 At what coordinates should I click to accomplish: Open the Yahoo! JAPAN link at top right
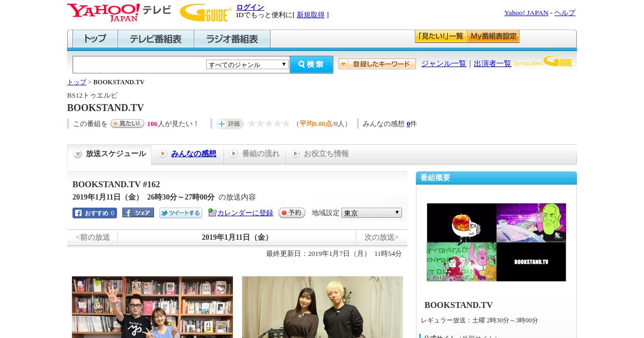pos(526,13)
